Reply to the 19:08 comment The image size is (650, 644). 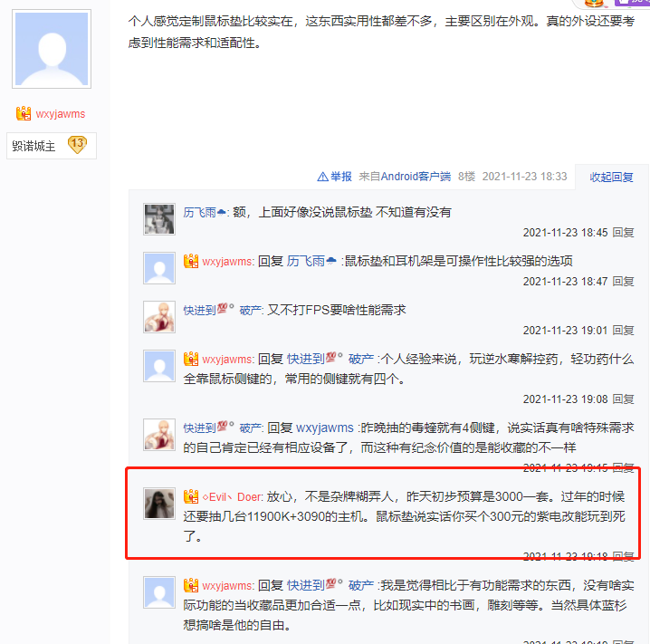[x=624, y=399]
